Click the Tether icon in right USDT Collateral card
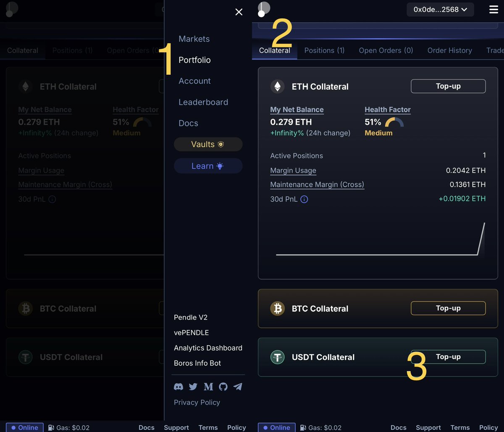 click(x=277, y=357)
